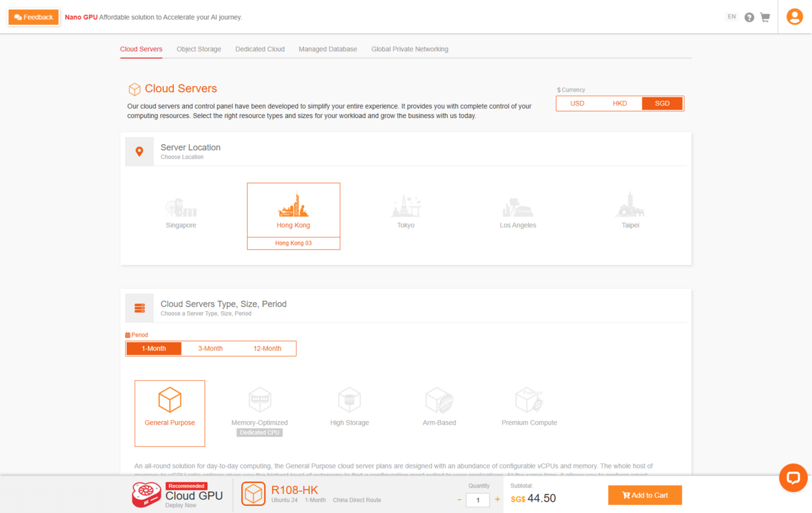Pick the Los Angeles location icon
812x513 pixels.
[x=517, y=207]
